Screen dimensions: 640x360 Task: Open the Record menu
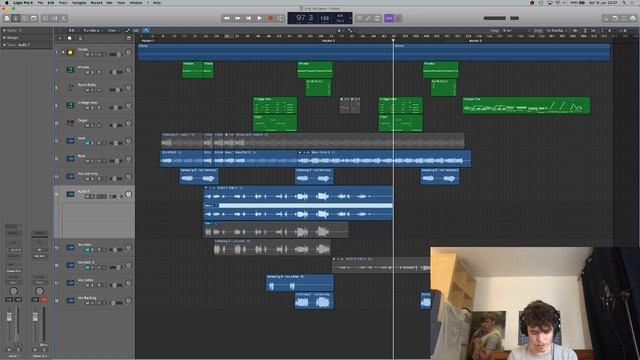(x=96, y=2)
